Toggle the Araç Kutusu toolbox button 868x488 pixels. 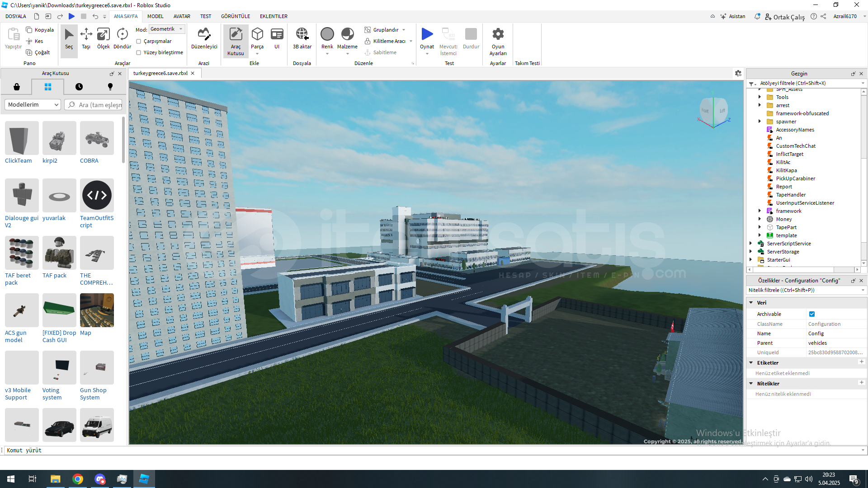(x=236, y=41)
